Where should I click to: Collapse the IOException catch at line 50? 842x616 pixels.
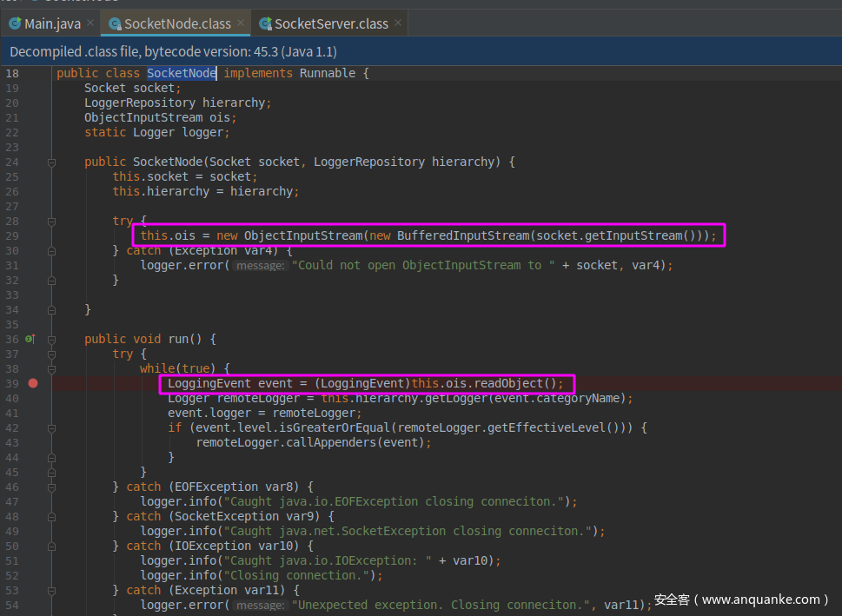[51, 546]
